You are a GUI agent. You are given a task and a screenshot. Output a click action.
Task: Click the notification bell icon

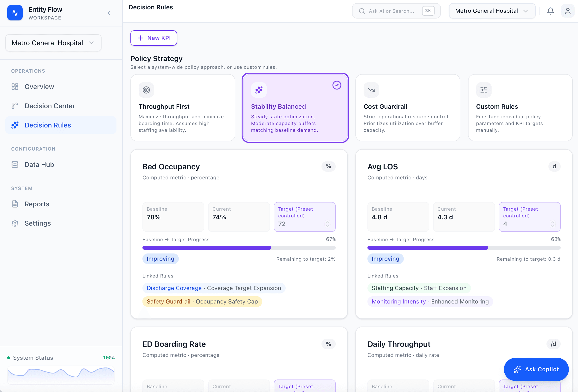point(550,11)
